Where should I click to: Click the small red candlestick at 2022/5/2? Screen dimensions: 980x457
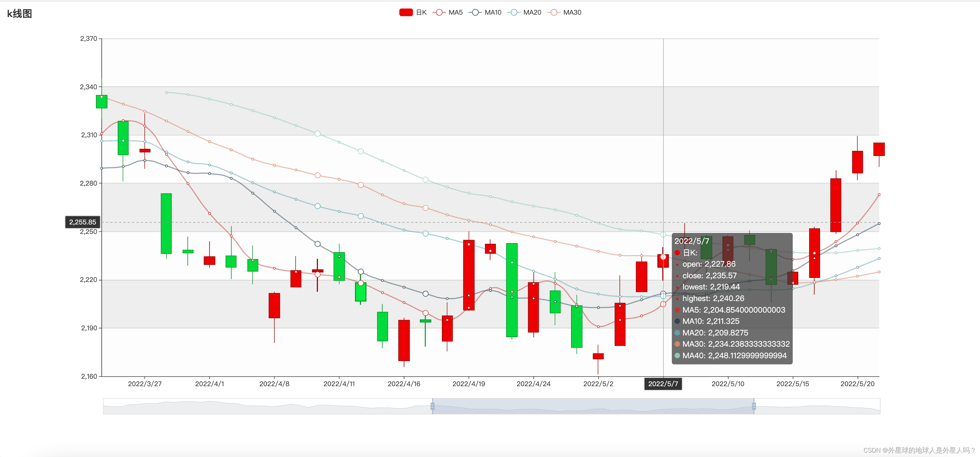pyautogui.click(x=598, y=356)
